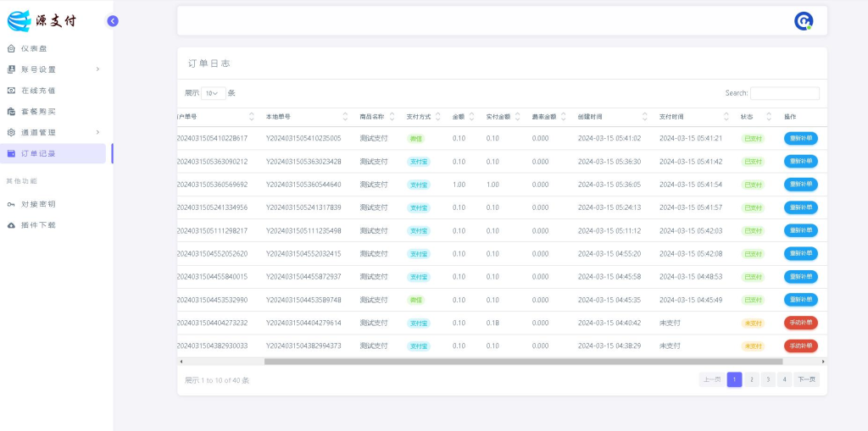Click 展示 1 to 10 of 40 条 text
The image size is (868, 431).
(x=217, y=380)
